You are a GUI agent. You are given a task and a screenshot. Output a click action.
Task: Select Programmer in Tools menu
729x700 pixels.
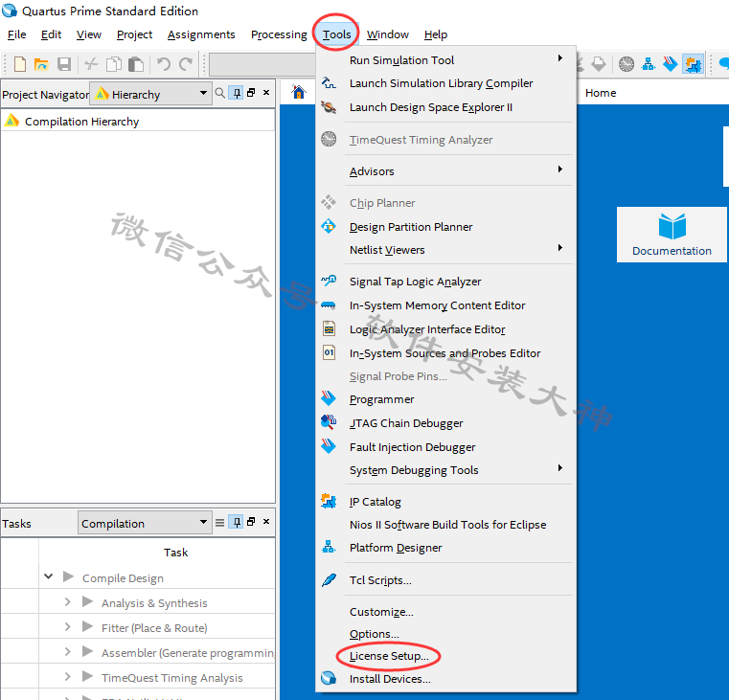coord(445,399)
